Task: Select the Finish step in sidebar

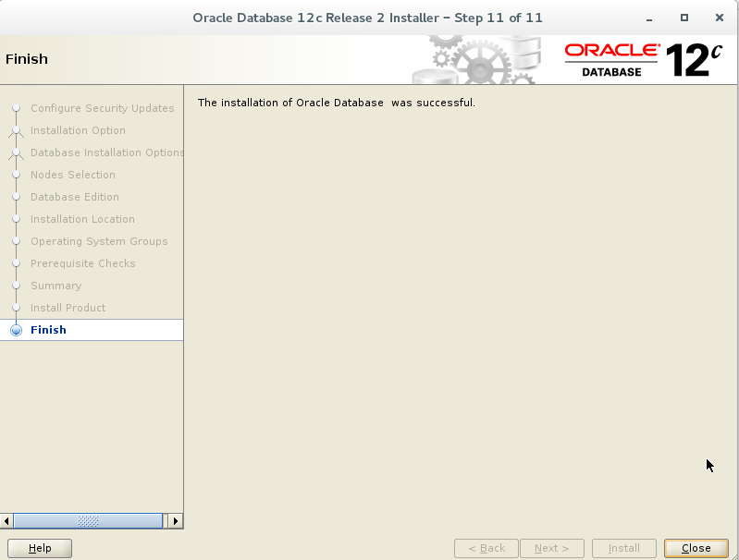Action: pyautogui.click(x=48, y=330)
